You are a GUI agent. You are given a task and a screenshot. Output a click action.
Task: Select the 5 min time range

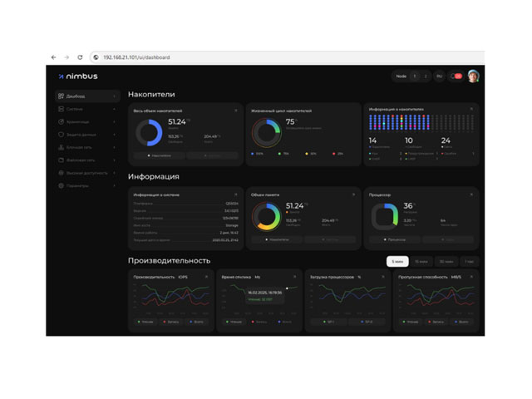(398, 261)
